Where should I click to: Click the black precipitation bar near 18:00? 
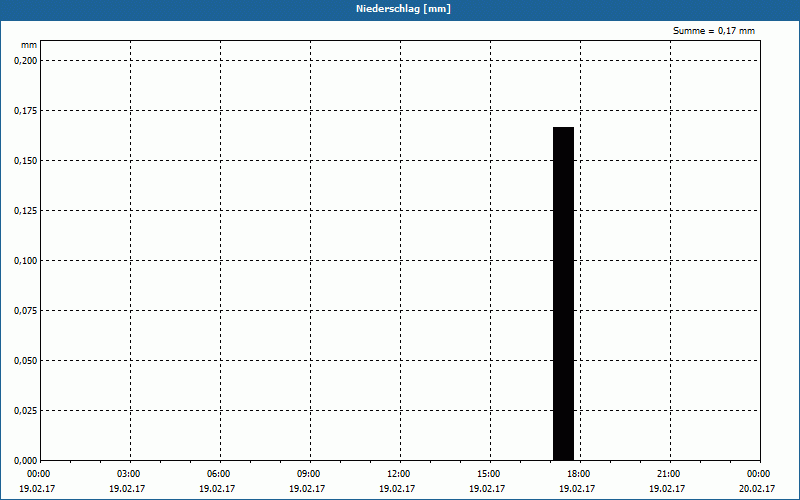pos(563,293)
